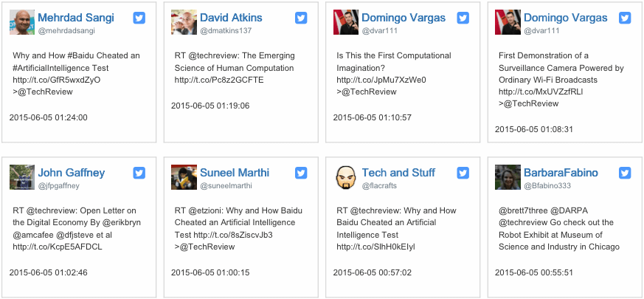Click Twitter icon on Tech and Stuff card

(463, 173)
